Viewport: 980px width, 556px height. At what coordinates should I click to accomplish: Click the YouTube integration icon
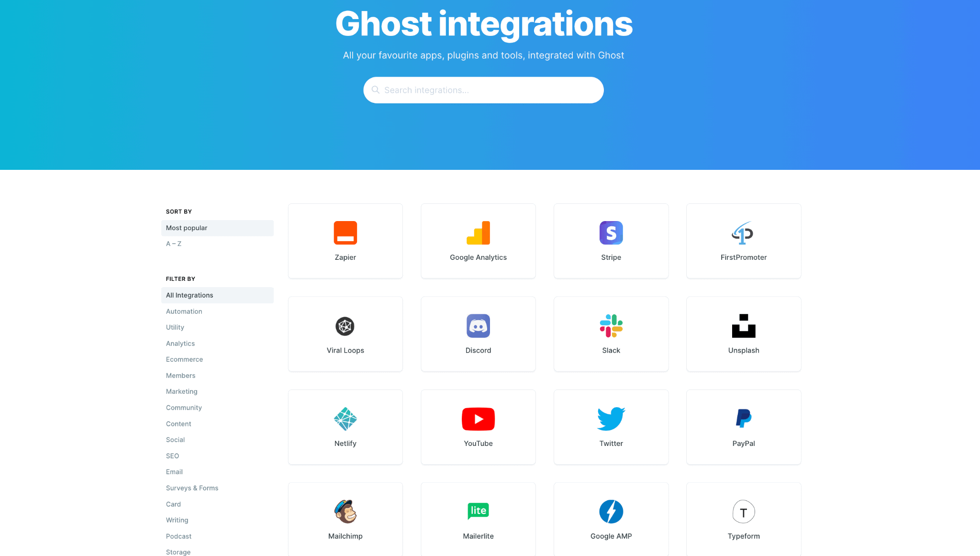tap(478, 419)
